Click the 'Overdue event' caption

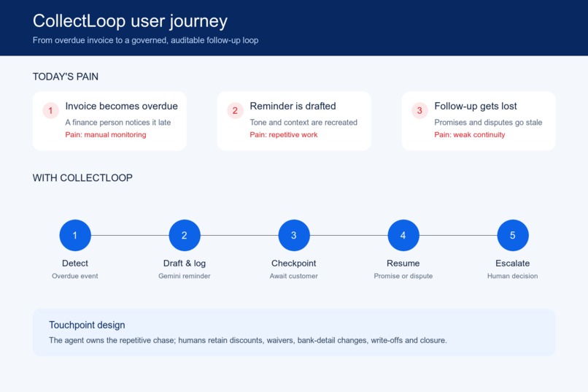click(75, 276)
